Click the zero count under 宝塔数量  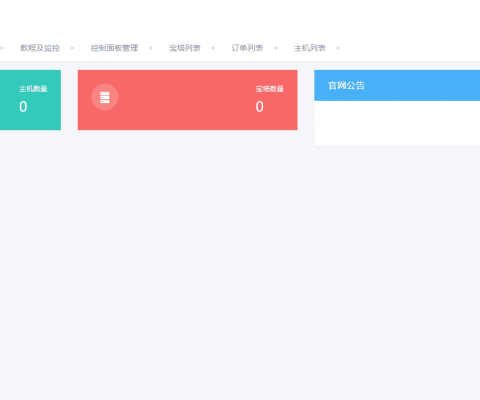tap(260, 107)
